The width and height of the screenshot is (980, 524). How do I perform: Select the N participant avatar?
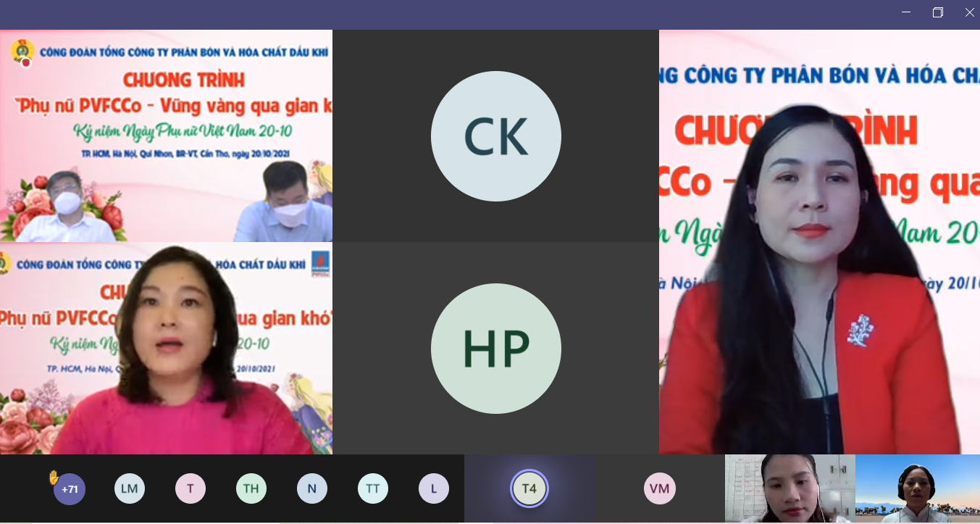312,488
